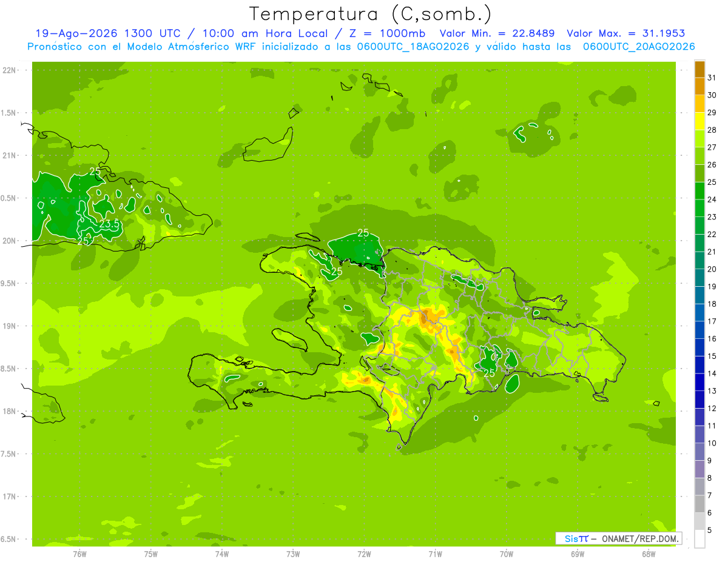
Task: Click the '27' value on the color scale
Action: 712,147
